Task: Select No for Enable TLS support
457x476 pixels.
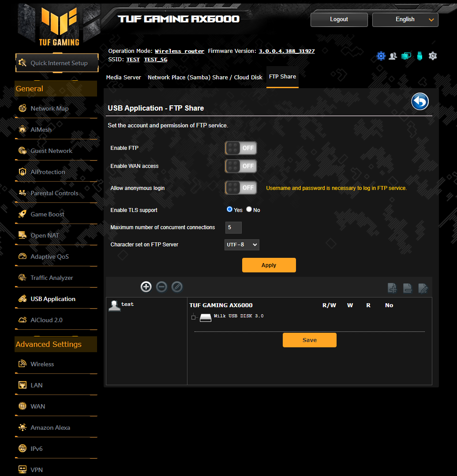Action: click(x=249, y=209)
